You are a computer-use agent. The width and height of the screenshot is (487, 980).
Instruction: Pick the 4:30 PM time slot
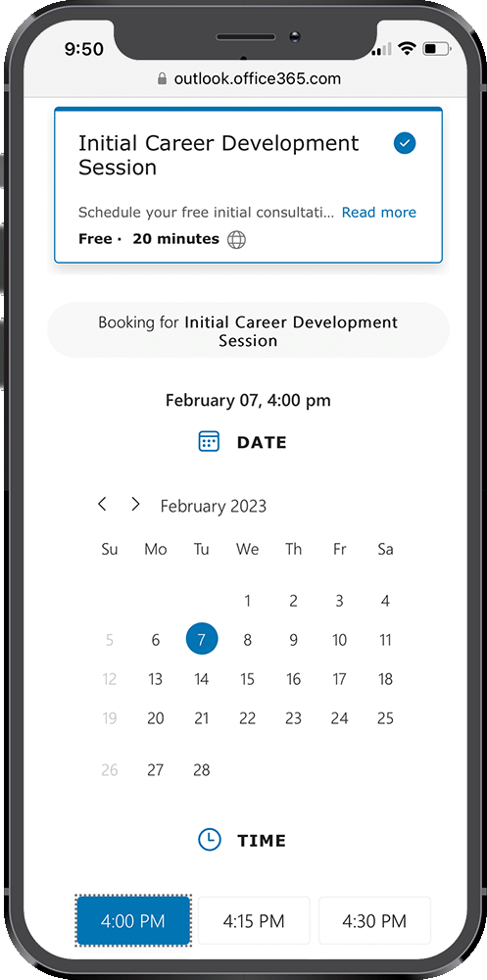(x=374, y=920)
